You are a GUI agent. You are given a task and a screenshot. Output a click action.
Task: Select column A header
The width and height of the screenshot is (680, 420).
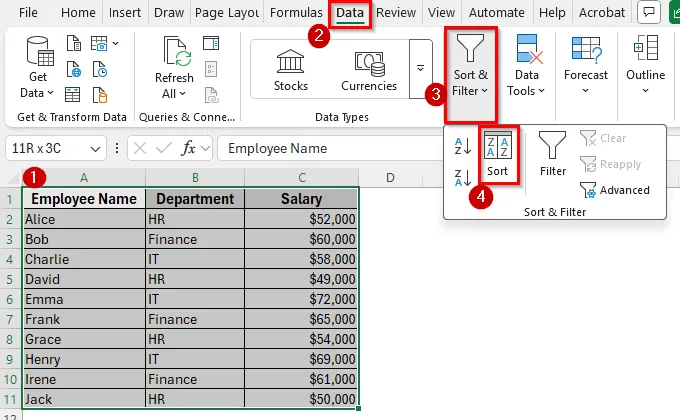coord(84,178)
